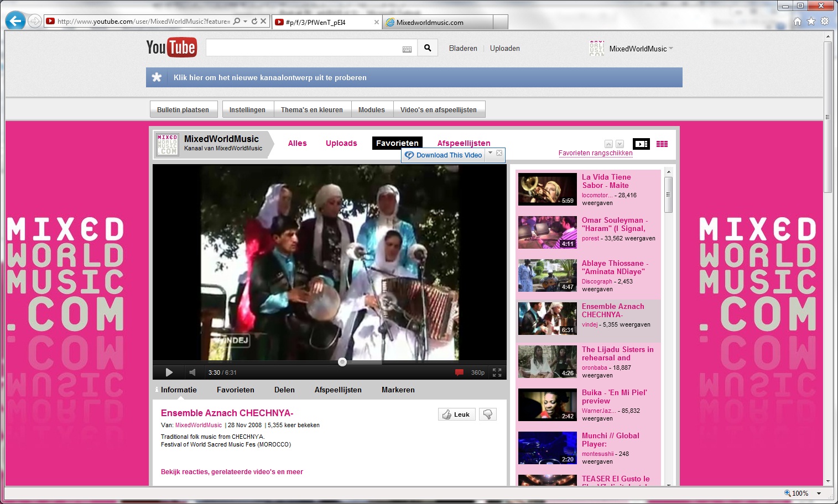
Task: Click the thumbs-down dislike button
Action: (x=488, y=414)
